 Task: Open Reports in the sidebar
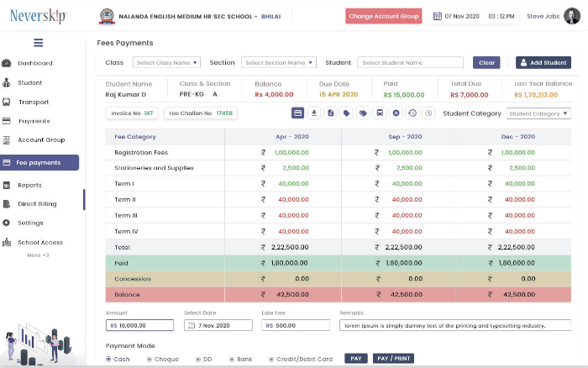pos(29,186)
